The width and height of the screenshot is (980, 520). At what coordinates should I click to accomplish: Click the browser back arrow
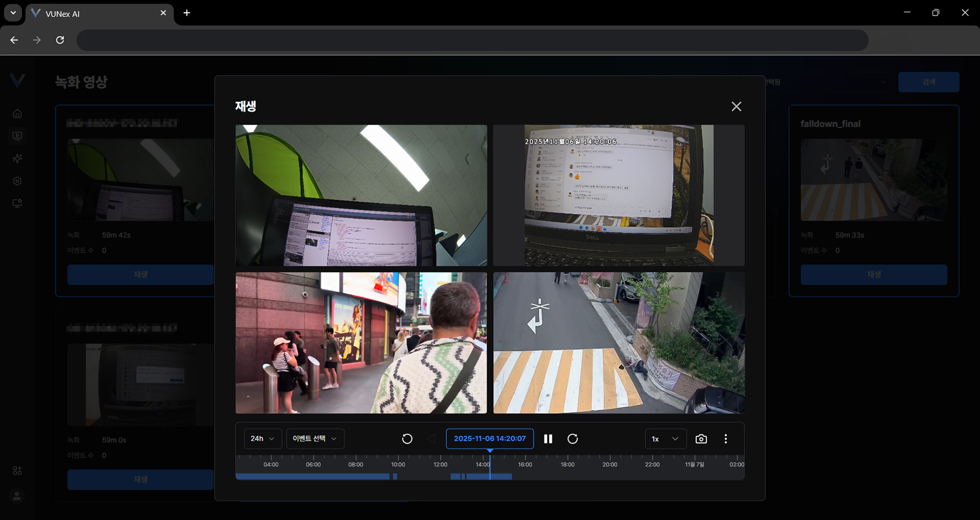click(x=14, y=40)
